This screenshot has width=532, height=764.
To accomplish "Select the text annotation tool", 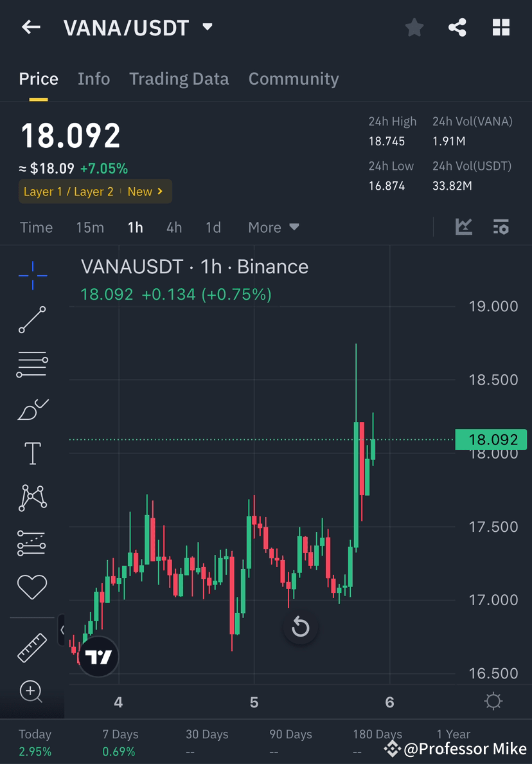I will [33, 453].
